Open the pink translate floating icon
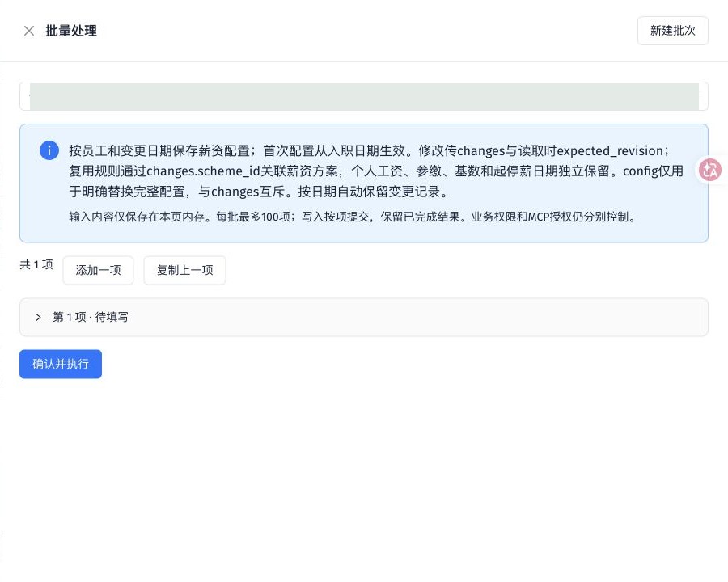 click(x=710, y=170)
